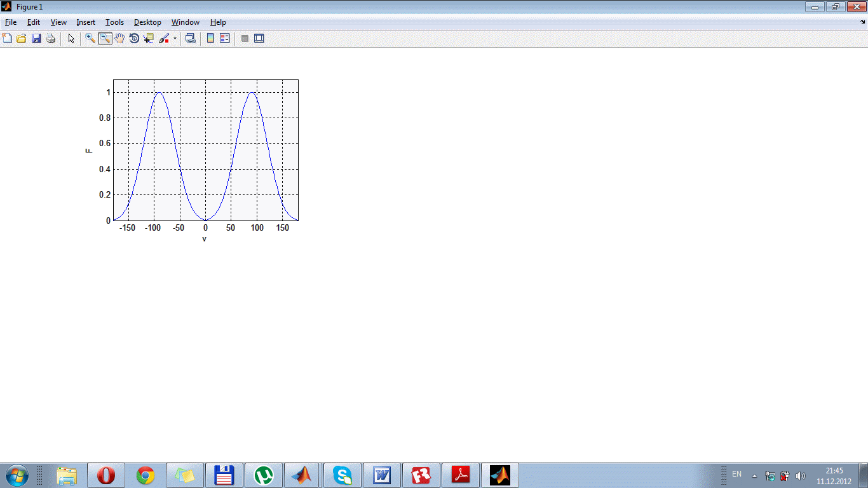
Task: Restore down the Figure 1 window
Action: click(x=835, y=6)
